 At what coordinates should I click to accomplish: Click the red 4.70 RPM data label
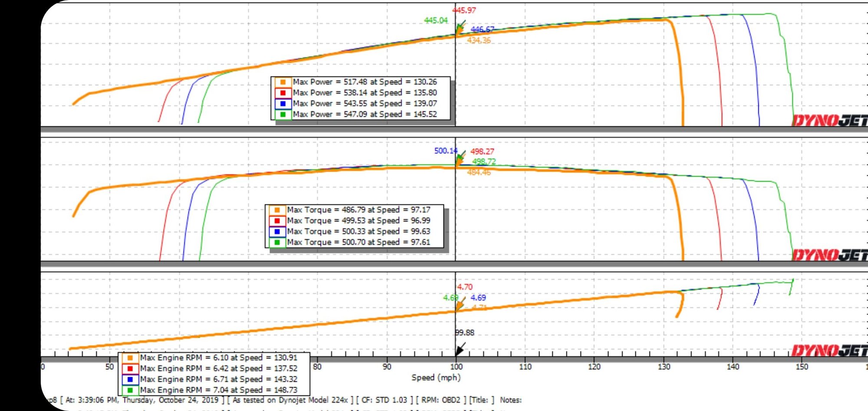(x=464, y=287)
